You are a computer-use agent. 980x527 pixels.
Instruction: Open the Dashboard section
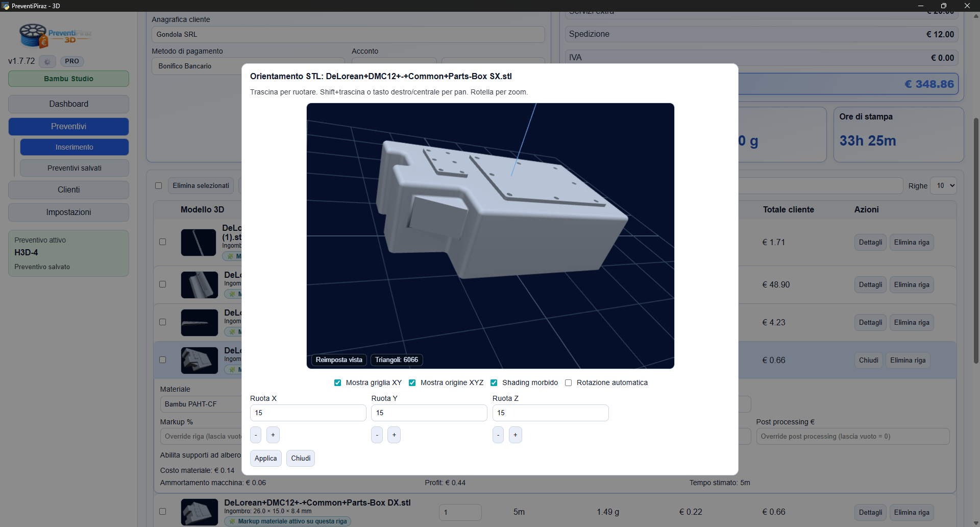(x=68, y=104)
